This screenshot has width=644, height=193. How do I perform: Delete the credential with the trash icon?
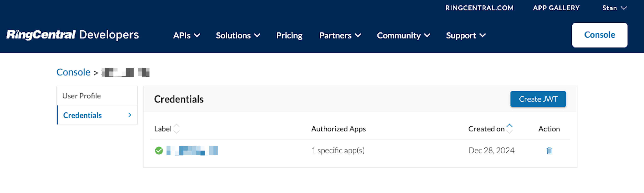549,151
